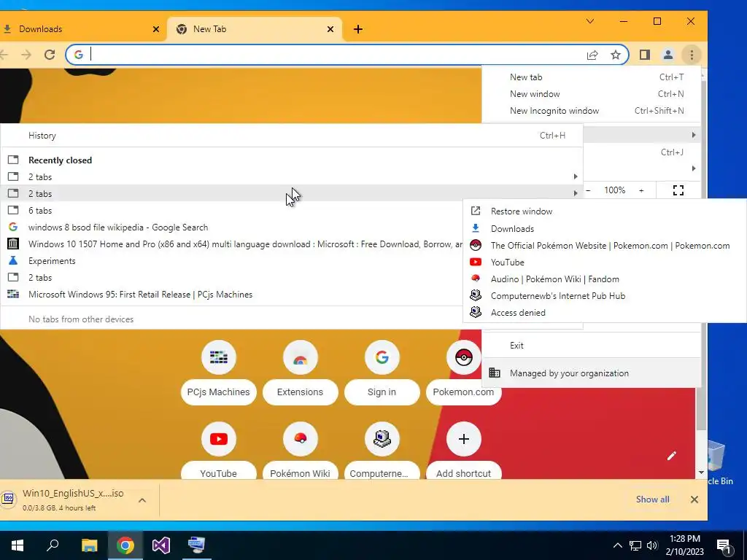Open a new tab with plus button
747x560 pixels.
point(357,29)
